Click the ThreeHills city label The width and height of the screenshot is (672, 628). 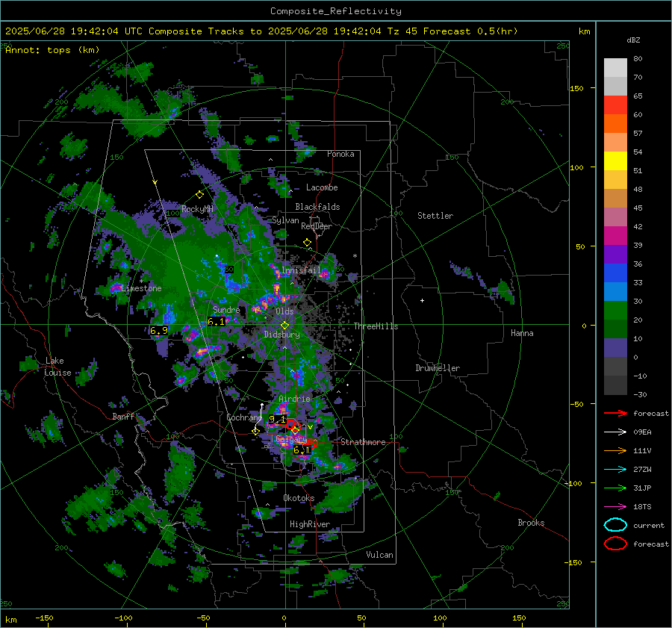tap(376, 326)
